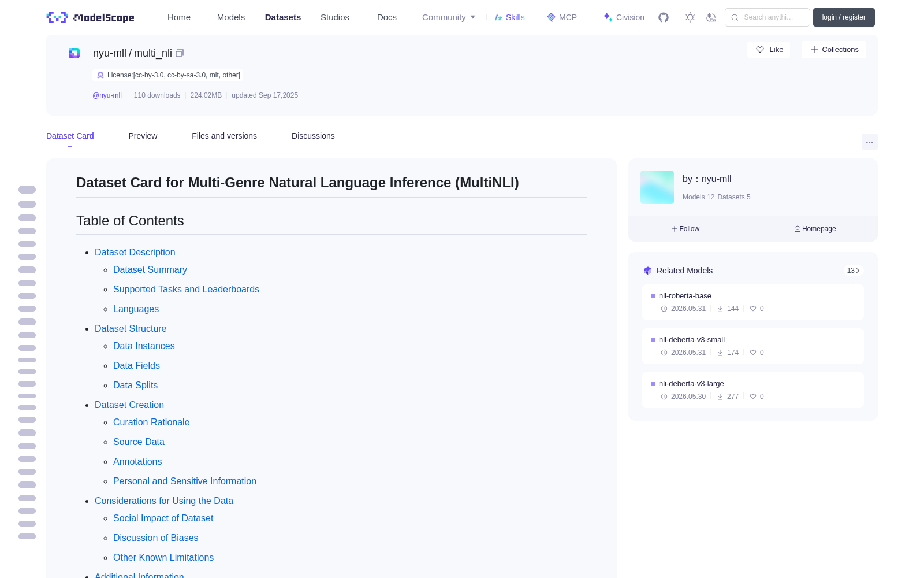Expand the Community dropdown menu
This screenshot has width=924, height=578.
449,17
